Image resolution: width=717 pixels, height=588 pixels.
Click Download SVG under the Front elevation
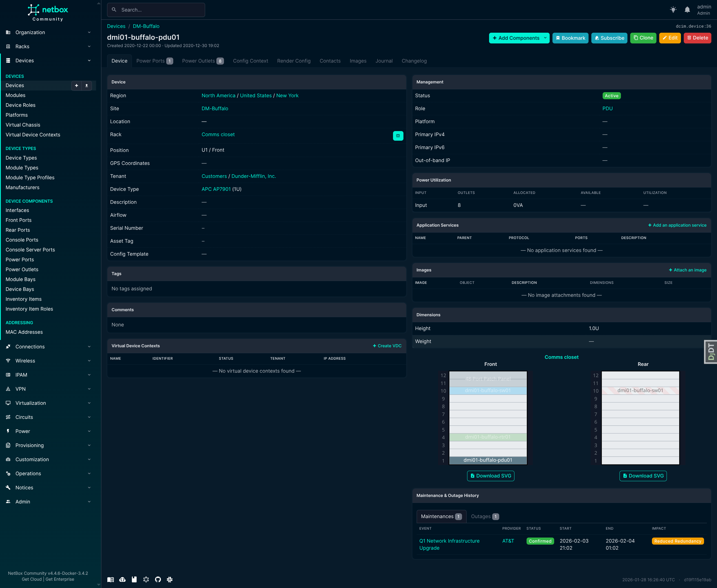(490, 476)
